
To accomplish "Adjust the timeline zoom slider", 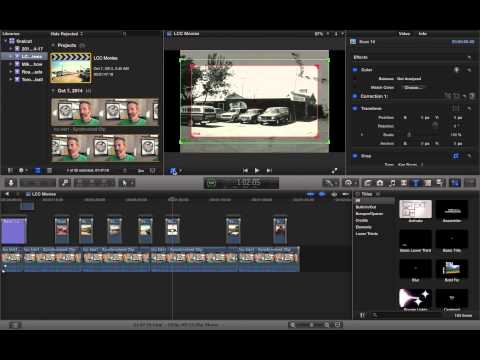I will (311, 325).
